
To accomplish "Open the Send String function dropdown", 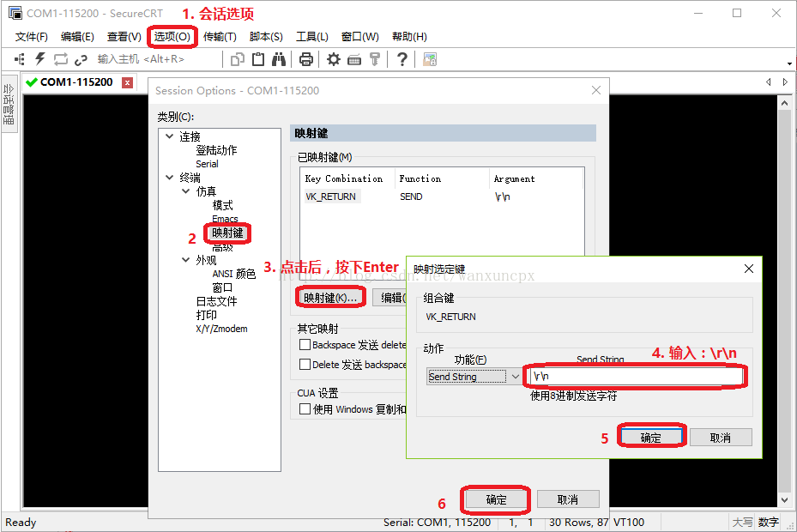I will coord(516,376).
